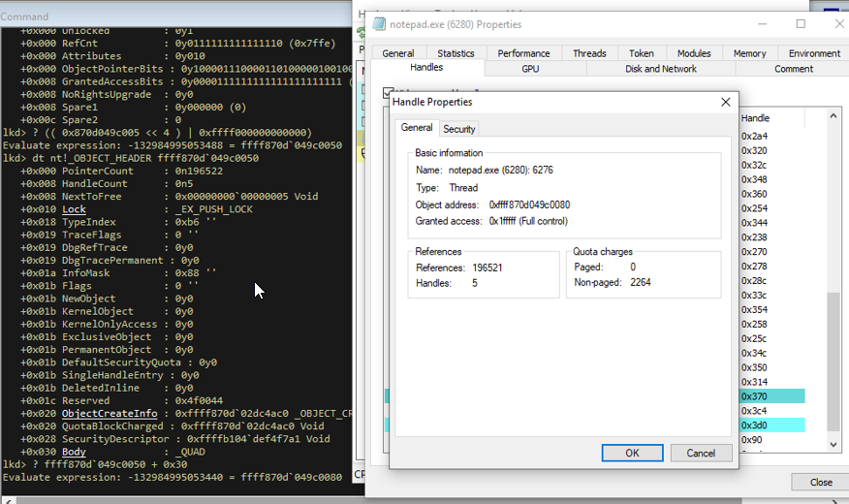Click Cancel in Handle Properties dialog

pos(701,453)
